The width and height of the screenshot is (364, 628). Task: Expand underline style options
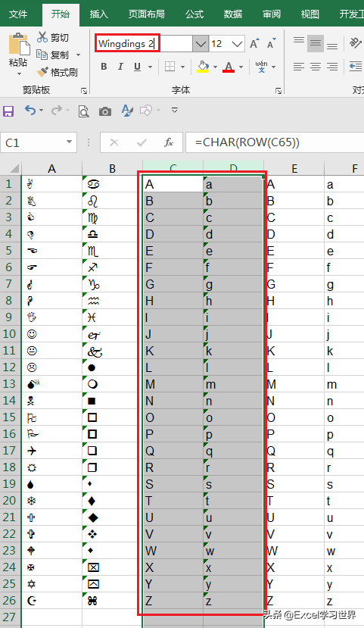pyautogui.click(x=150, y=67)
